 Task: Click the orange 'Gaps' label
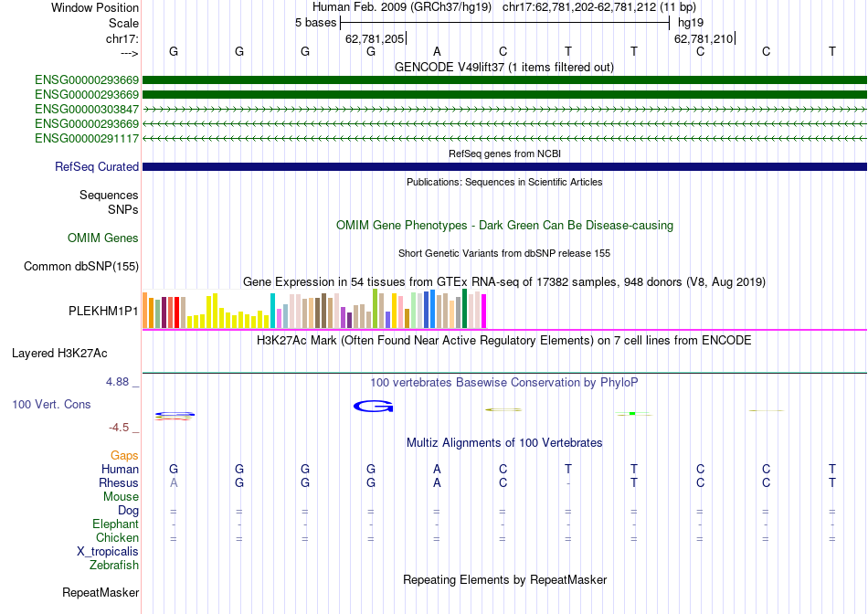[x=124, y=455]
